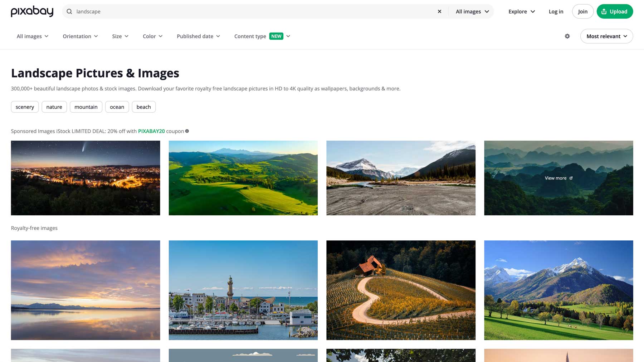
Task: Click the NEW badge on Content type
Action: 276,36
